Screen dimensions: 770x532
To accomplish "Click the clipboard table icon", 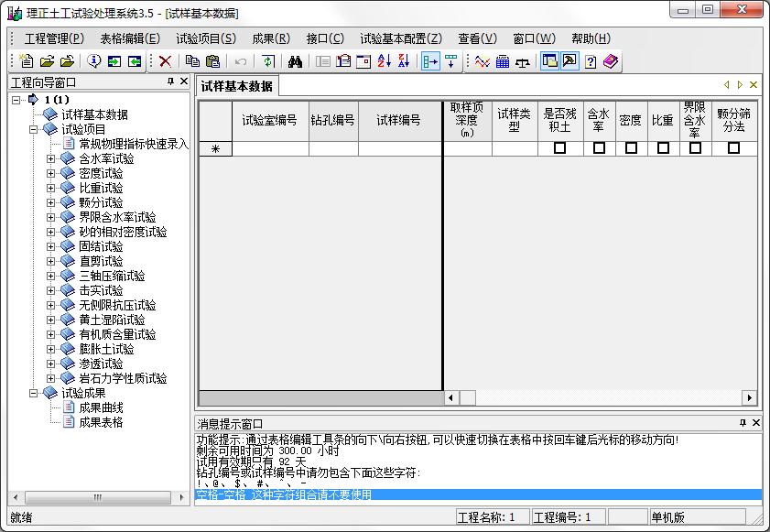I will click(x=343, y=61).
